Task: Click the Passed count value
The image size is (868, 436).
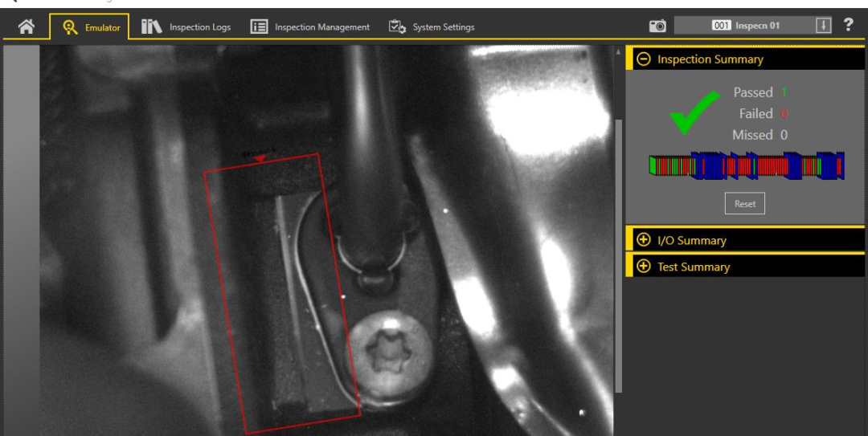Action: [784, 92]
